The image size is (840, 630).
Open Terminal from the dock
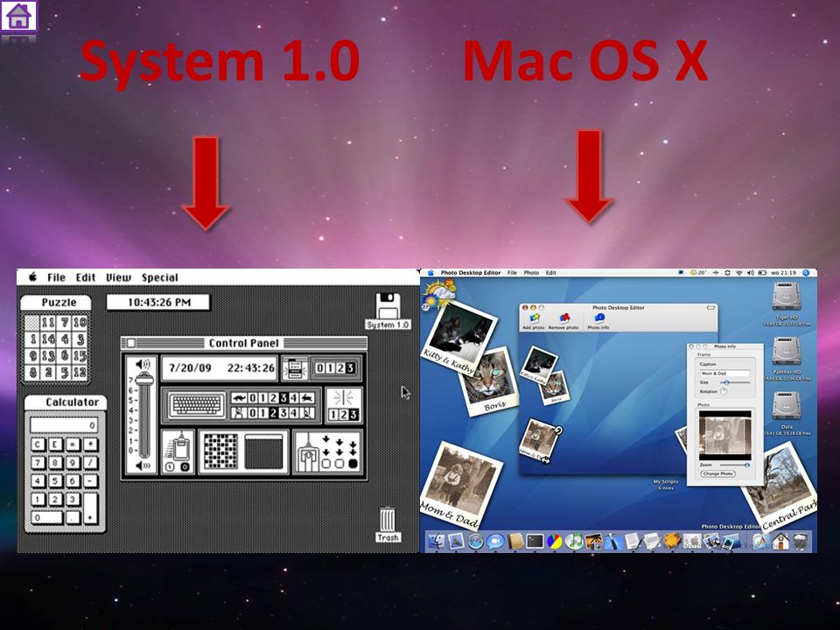535,541
